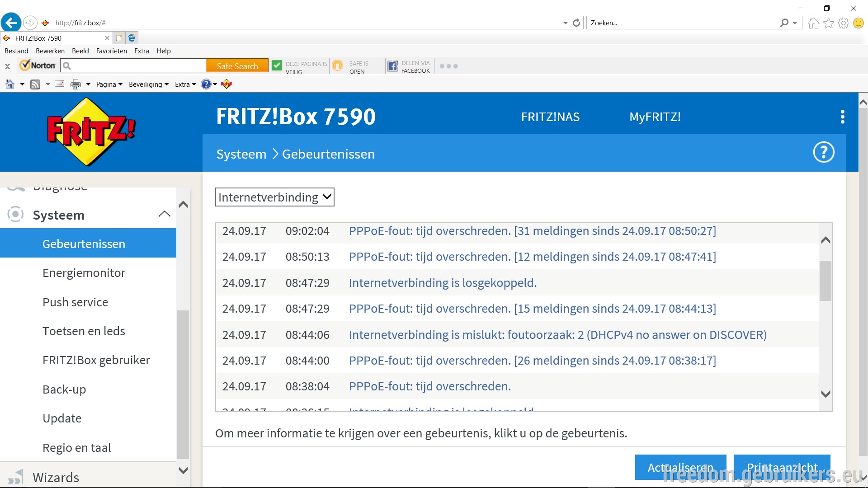Image resolution: width=868 pixels, height=488 pixels.
Task: Click the Norton safe page green checkmark
Action: [x=277, y=66]
